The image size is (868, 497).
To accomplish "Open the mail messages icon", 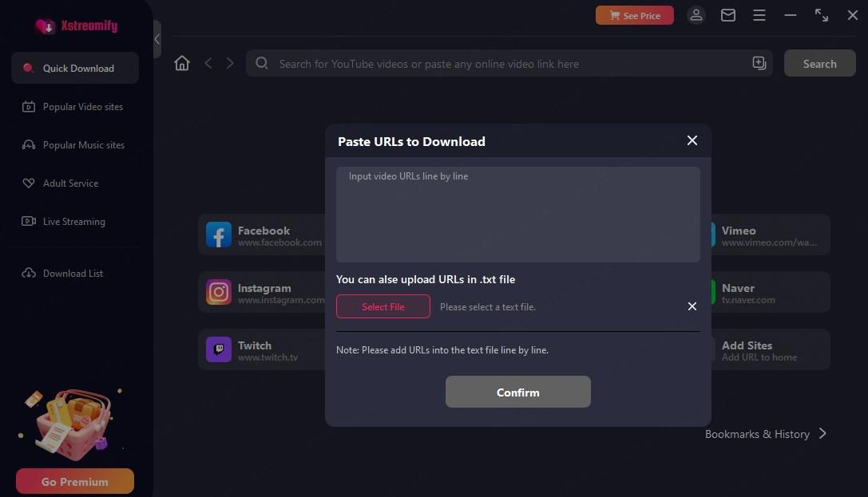I will point(728,15).
